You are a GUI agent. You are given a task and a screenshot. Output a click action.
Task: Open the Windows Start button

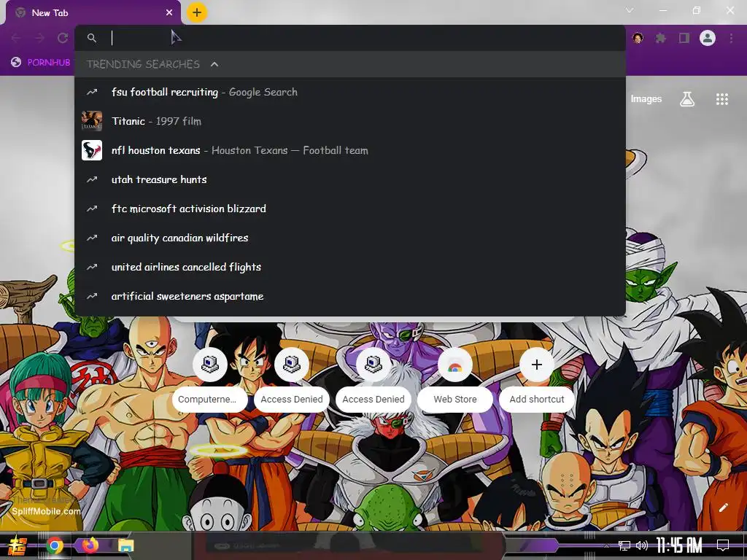[x=18, y=545]
